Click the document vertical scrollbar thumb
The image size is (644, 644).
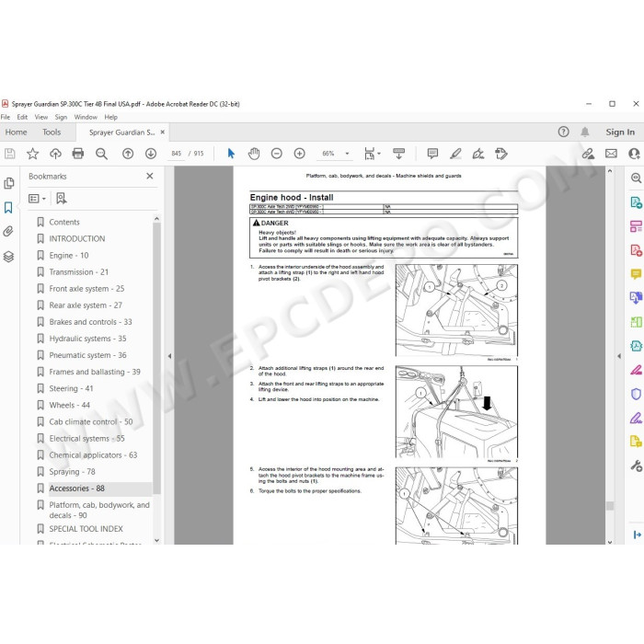pyautogui.click(x=610, y=506)
